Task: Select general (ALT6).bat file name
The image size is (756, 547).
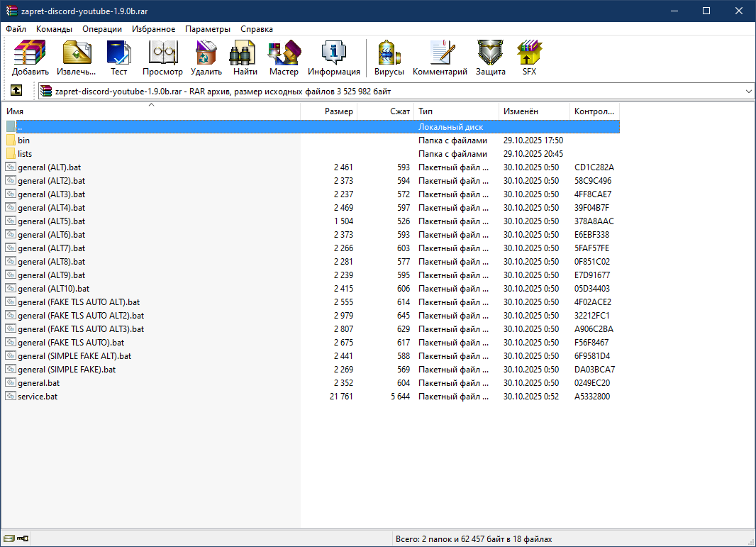Action: 52,235
